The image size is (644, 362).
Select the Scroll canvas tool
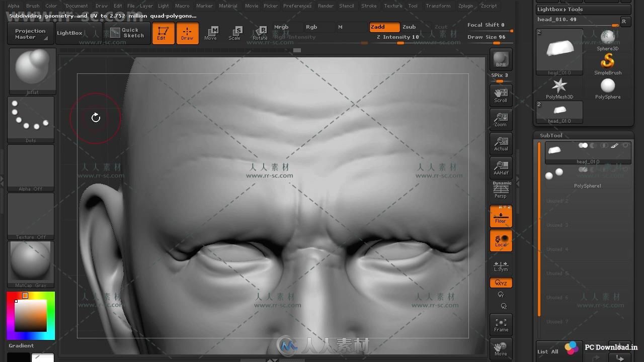[x=501, y=95]
